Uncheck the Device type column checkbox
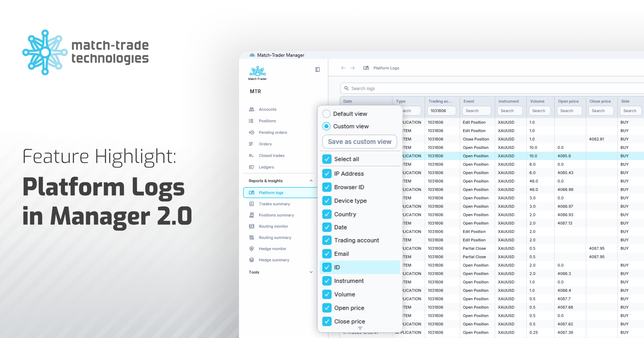 (327, 201)
